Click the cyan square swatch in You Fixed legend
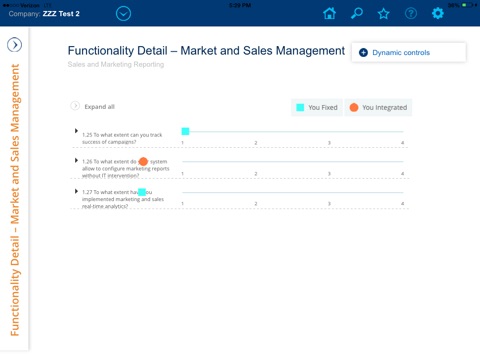480x360 pixels. tap(300, 107)
